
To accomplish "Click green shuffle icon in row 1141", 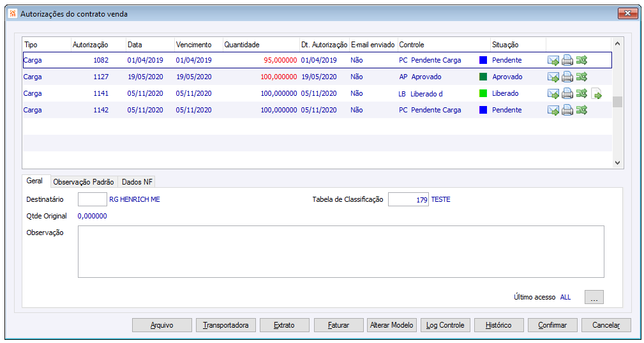I will coord(581,94).
